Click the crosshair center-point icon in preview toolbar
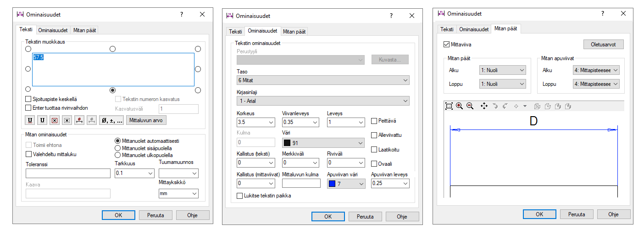Screen dimensions: 644x236 pos(516,106)
